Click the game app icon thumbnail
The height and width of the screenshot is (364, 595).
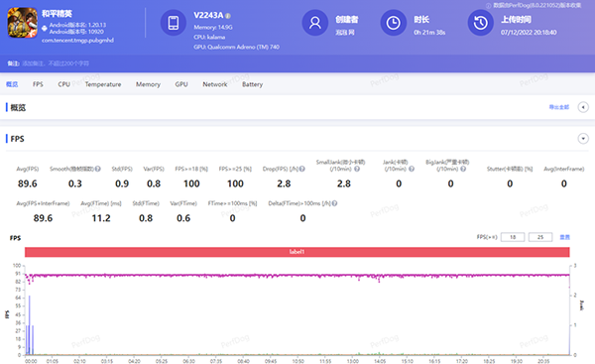click(x=23, y=23)
